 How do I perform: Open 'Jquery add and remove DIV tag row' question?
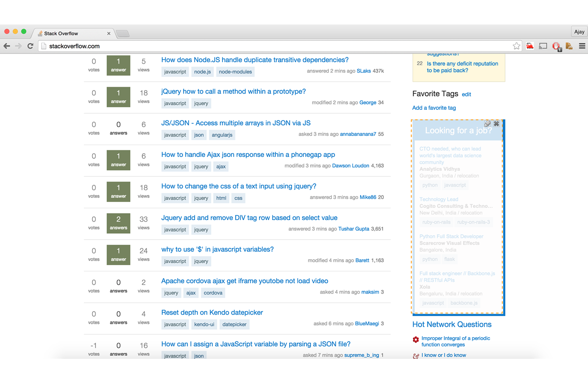tap(249, 218)
